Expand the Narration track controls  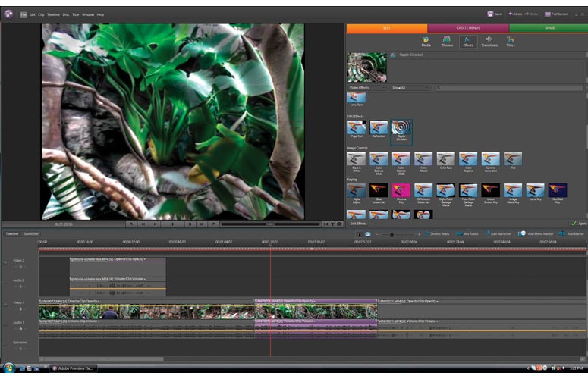coord(20,349)
